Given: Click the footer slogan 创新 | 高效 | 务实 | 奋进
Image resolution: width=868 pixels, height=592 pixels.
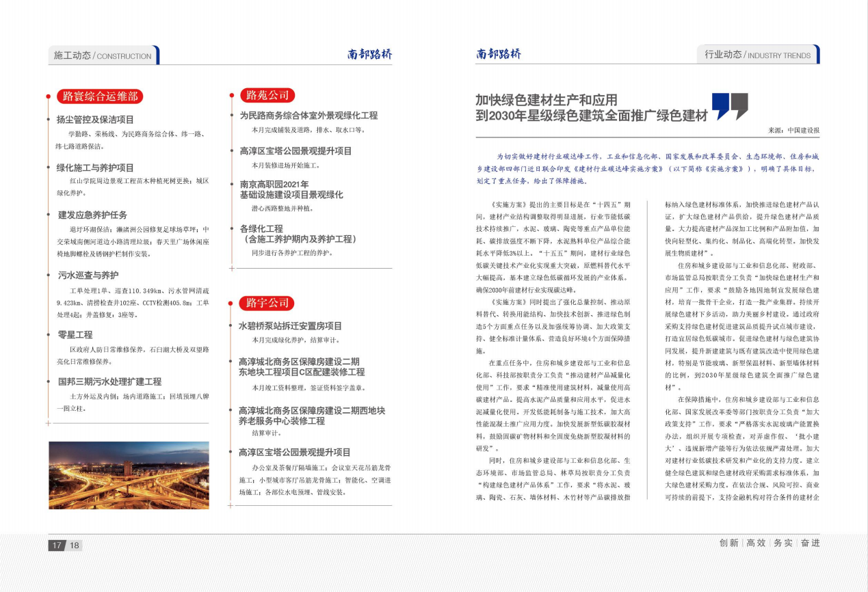Looking at the screenshot, I should click(x=769, y=543).
